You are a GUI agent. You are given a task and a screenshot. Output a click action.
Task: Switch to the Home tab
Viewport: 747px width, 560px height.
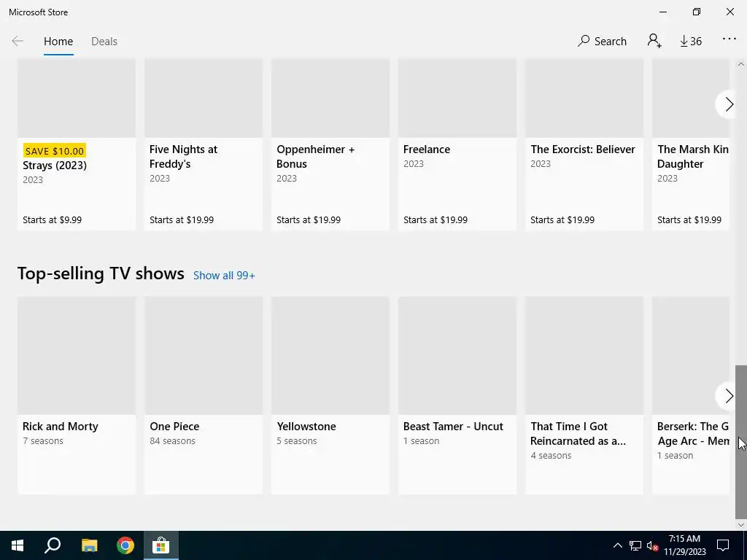pos(58,42)
